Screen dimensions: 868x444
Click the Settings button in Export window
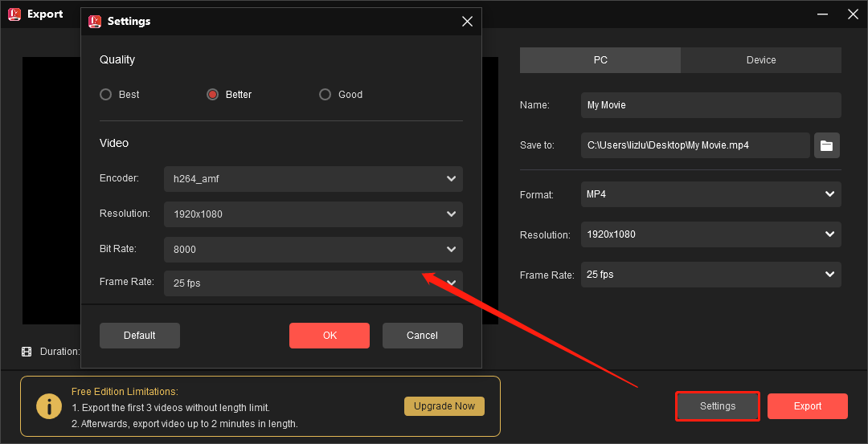[718, 406]
